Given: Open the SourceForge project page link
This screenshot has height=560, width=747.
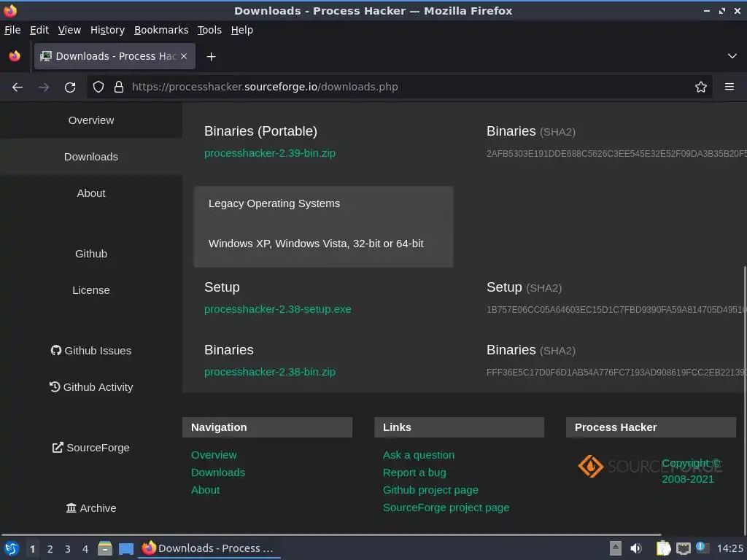Looking at the screenshot, I should click(x=446, y=507).
